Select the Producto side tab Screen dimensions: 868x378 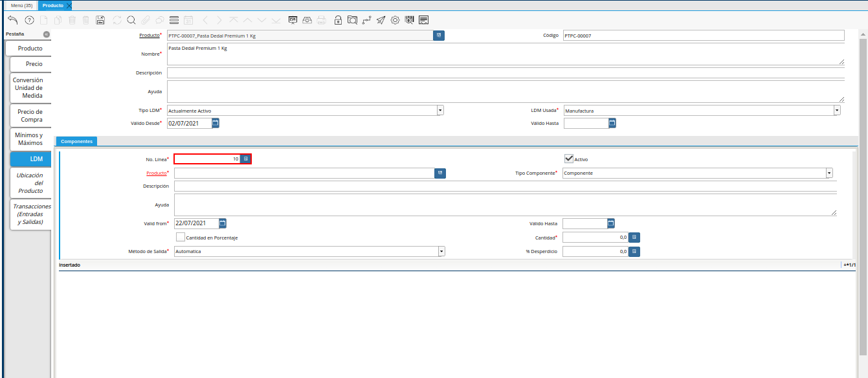(28, 49)
